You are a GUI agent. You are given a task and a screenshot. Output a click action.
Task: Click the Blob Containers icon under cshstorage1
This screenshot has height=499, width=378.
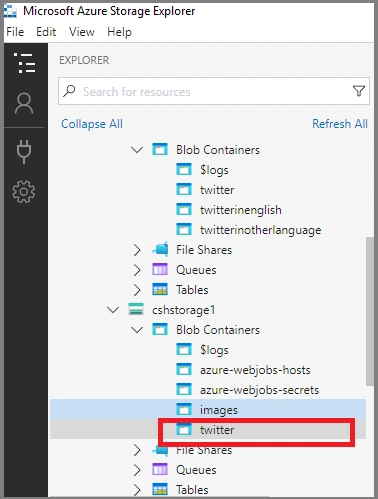pos(160,329)
